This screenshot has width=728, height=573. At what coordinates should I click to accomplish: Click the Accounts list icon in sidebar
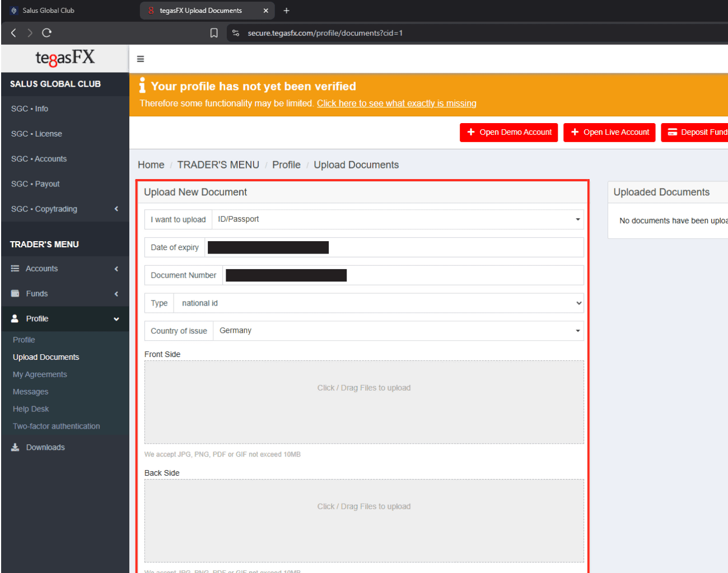pyautogui.click(x=15, y=269)
